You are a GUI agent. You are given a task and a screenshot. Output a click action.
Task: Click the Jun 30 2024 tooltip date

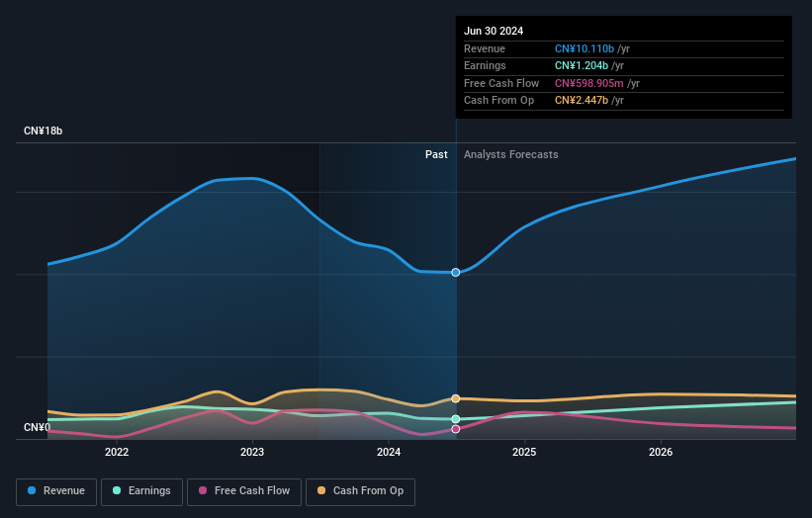coord(494,31)
